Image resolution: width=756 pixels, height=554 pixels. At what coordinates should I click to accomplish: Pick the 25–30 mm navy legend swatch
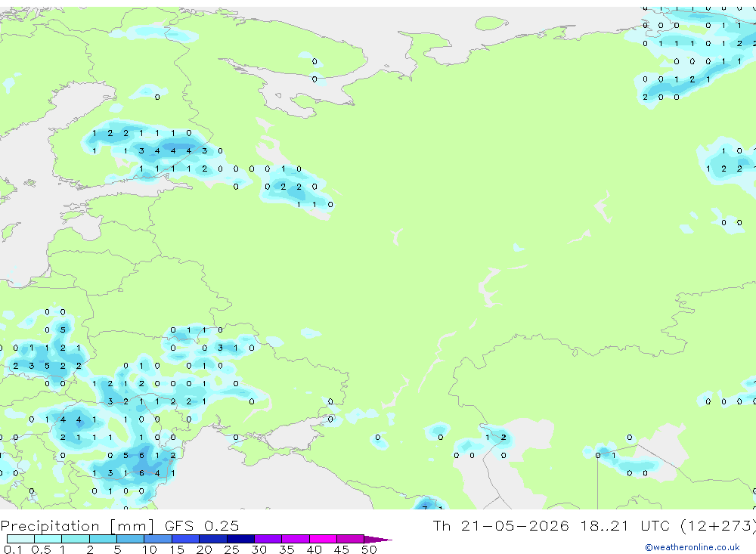coord(240,539)
